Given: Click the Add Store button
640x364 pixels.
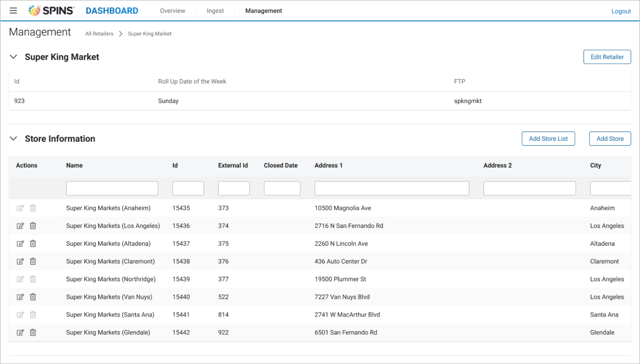Looking at the screenshot, I should click(x=610, y=139).
